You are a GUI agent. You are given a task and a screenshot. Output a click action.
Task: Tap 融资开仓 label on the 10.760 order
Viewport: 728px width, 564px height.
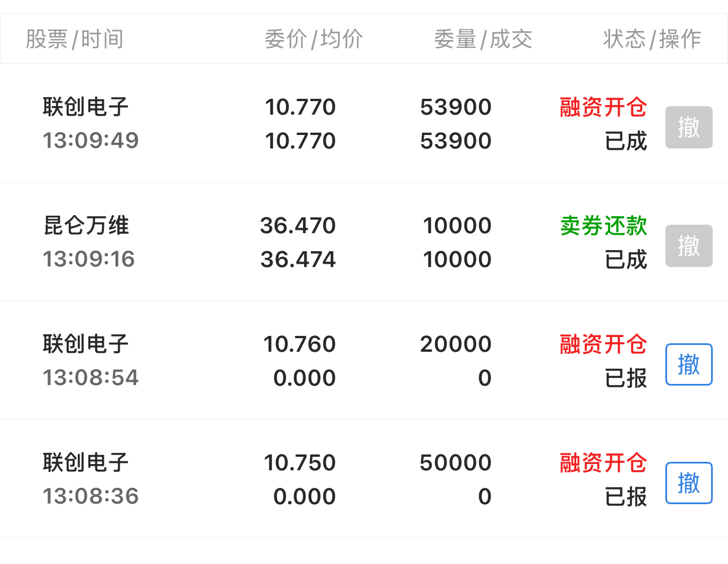pyautogui.click(x=603, y=344)
